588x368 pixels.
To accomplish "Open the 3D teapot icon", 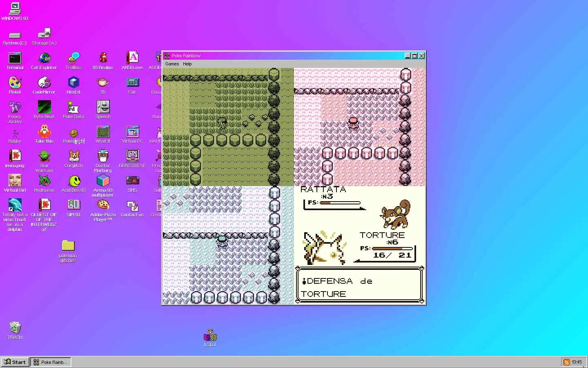I will coord(103,85).
